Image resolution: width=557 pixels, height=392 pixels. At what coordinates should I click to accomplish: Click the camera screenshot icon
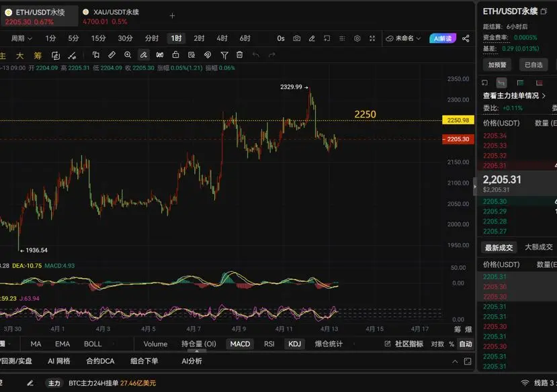(x=296, y=38)
